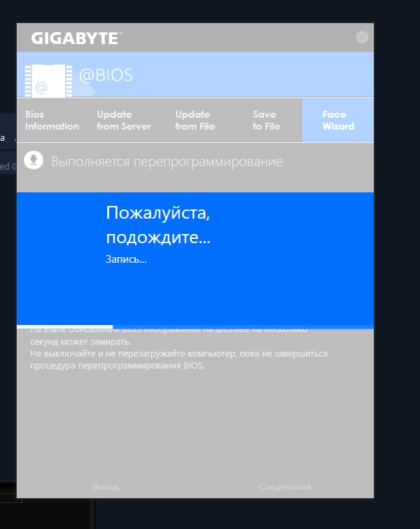
Task: Click the Следующий button
Action: click(x=285, y=487)
